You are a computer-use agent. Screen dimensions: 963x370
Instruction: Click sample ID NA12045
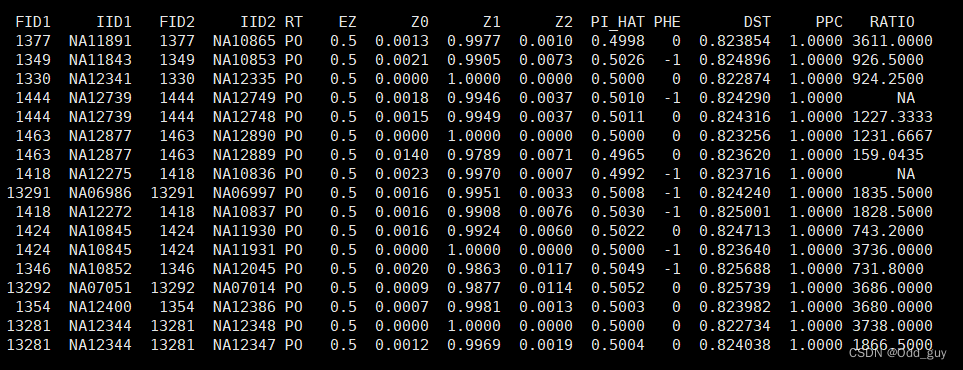point(244,270)
